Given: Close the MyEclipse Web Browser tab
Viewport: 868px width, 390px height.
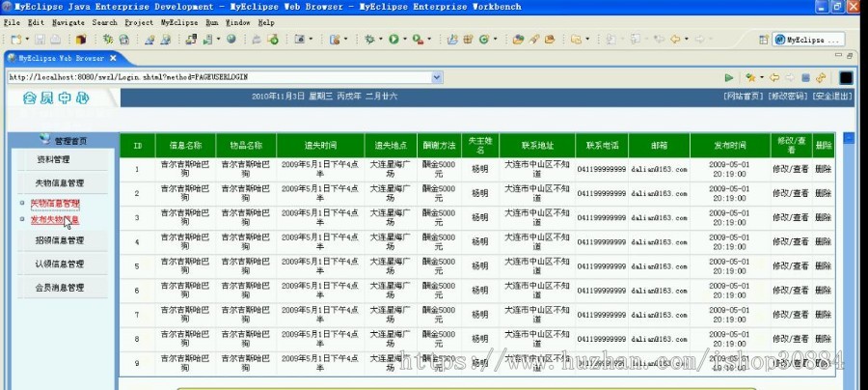Looking at the screenshot, I should (113, 58).
